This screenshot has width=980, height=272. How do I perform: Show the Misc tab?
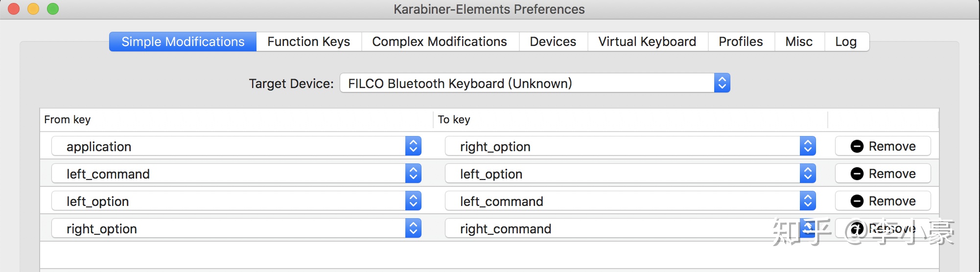(799, 42)
